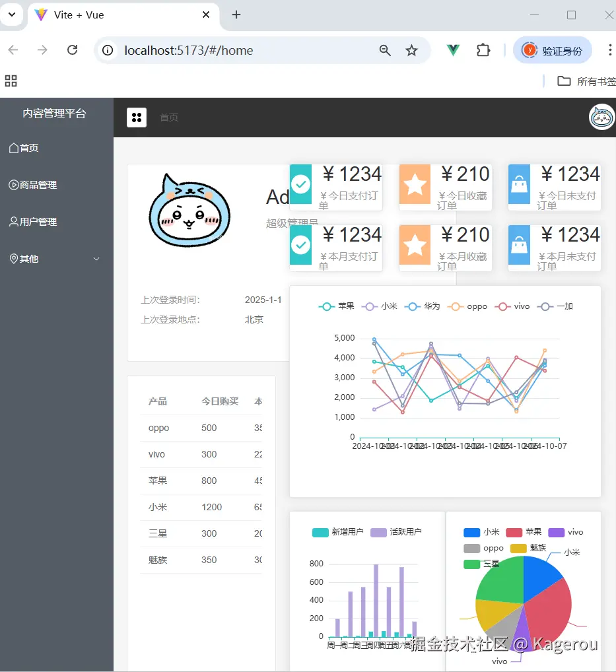616x672 pixels.
Task: Click the sidebar collapse grid icon in header
Action: pos(136,118)
